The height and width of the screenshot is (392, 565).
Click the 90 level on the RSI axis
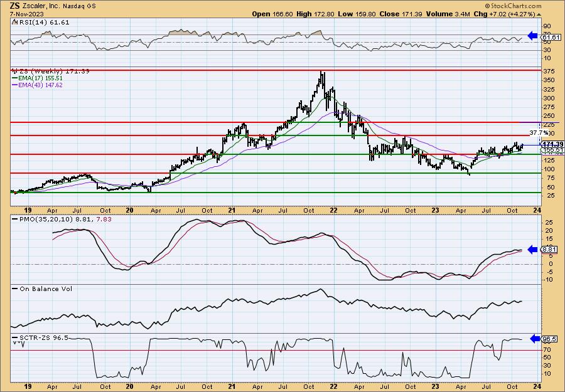click(547, 26)
